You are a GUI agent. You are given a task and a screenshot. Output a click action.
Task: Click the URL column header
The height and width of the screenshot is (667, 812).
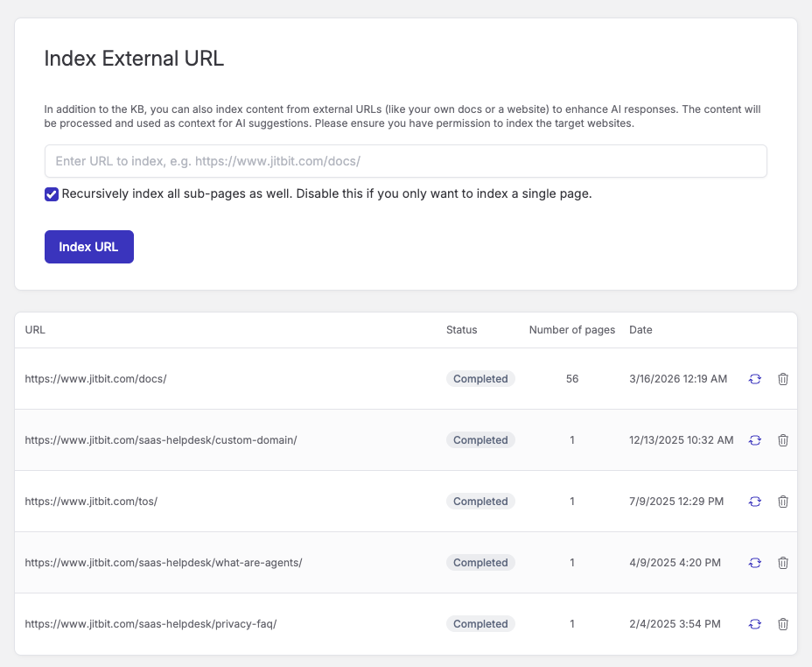(35, 330)
